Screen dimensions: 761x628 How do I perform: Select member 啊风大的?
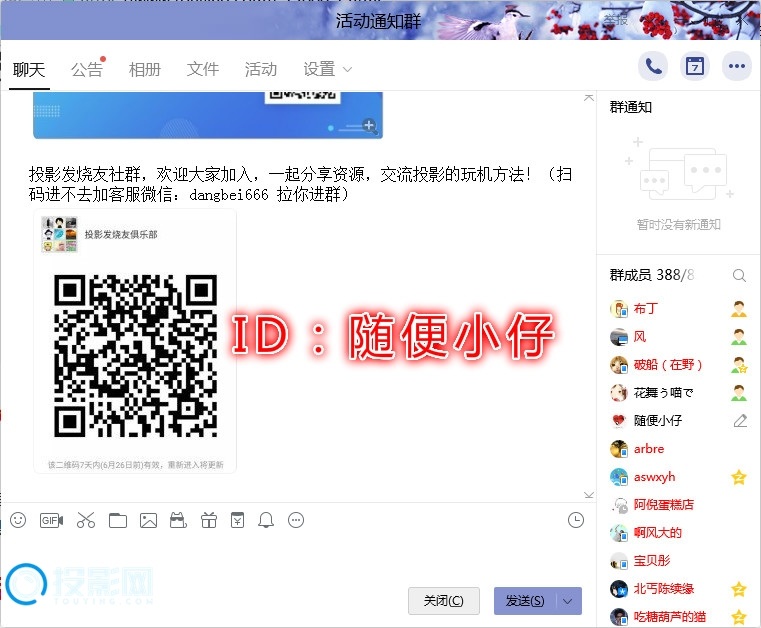coord(658,533)
